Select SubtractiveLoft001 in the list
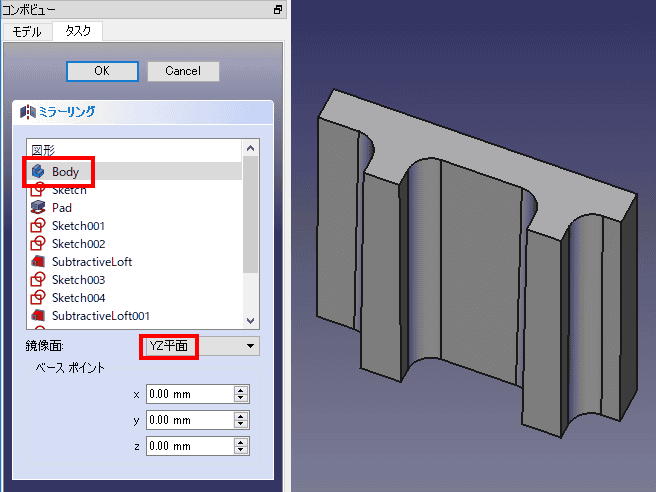This screenshot has width=656, height=492. point(134,315)
